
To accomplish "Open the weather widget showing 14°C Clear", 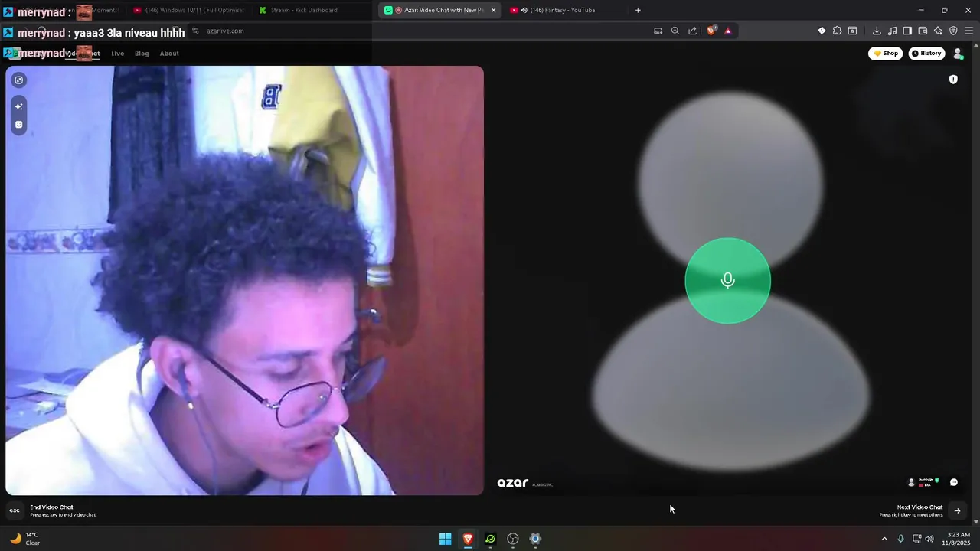I will (x=24, y=539).
